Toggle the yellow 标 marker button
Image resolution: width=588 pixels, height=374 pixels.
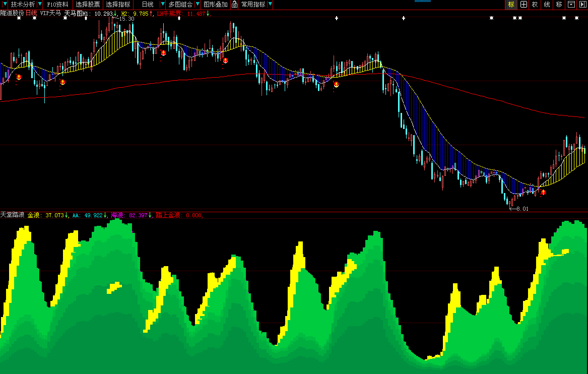(x=511, y=5)
